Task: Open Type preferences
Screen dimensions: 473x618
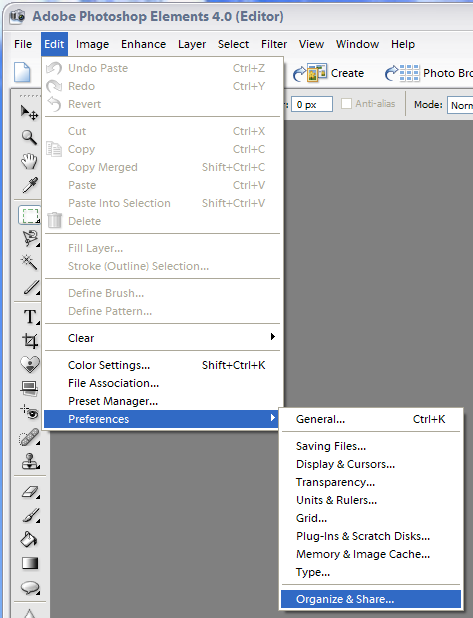Action: point(371,572)
